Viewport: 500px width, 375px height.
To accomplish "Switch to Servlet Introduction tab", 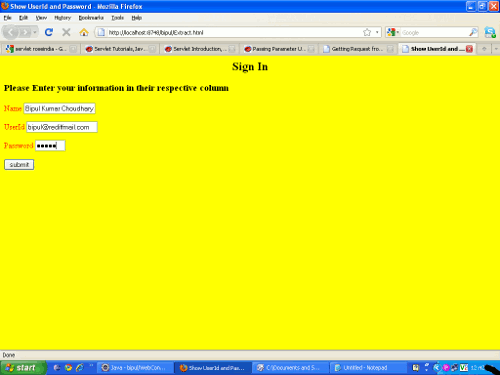I will coord(199,49).
